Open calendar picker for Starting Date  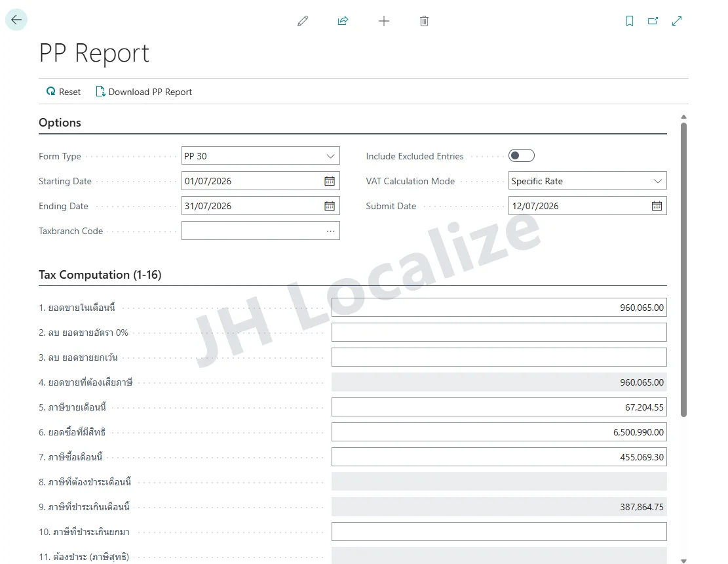tap(330, 181)
